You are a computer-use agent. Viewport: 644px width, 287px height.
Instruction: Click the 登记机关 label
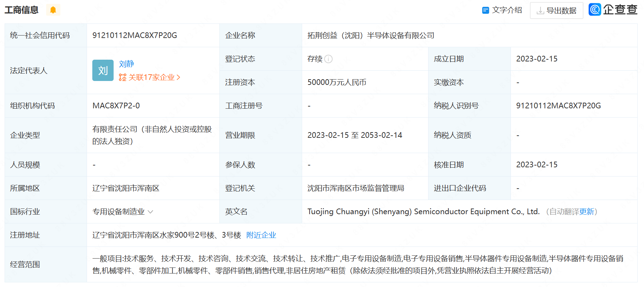pos(240,188)
